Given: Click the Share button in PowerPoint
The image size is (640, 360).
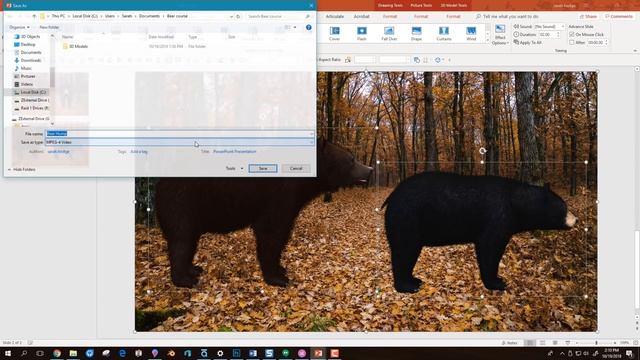Looking at the screenshot, I should click(x=588, y=16).
